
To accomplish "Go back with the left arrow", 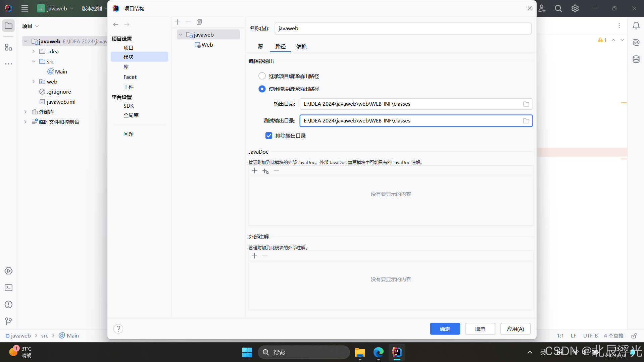I will click(116, 24).
